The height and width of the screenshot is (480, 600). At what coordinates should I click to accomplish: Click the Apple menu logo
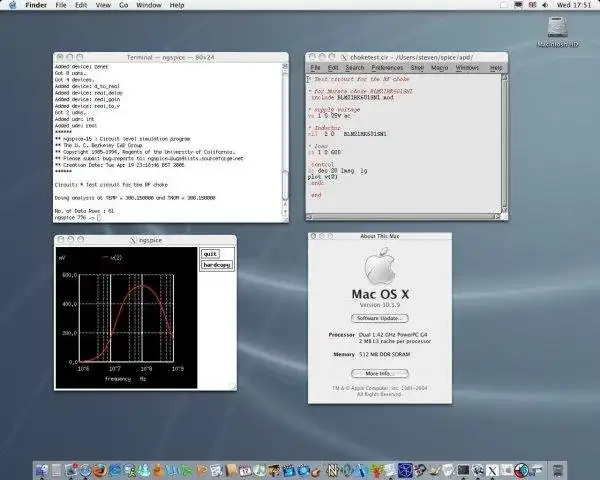point(14,6)
